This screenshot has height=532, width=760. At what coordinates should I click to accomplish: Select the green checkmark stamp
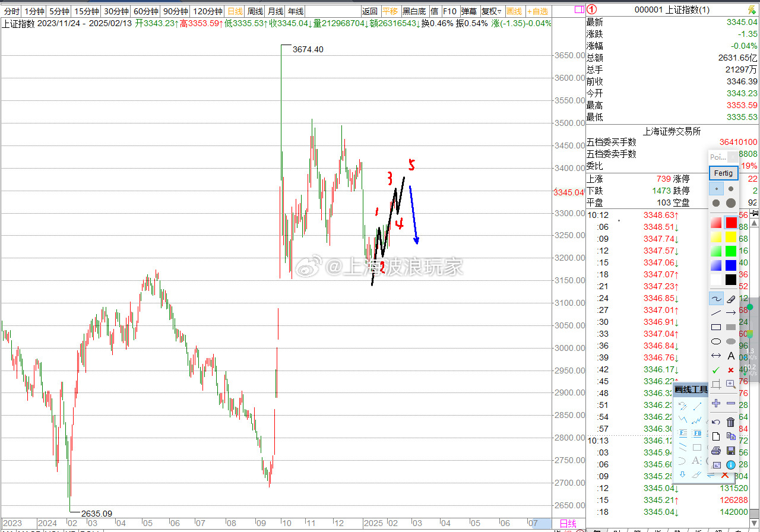pos(716,370)
